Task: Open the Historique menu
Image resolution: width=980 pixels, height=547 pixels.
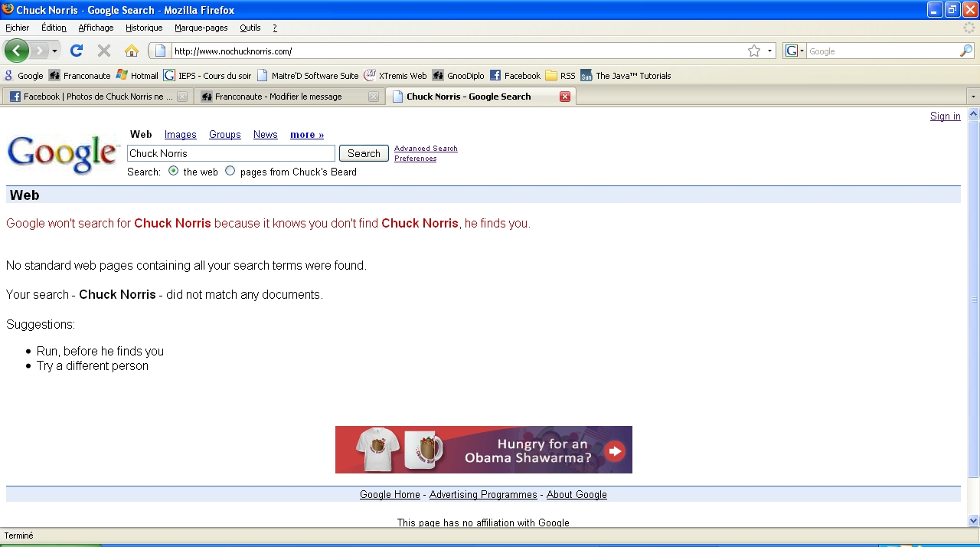Action: click(x=144, y=28)
